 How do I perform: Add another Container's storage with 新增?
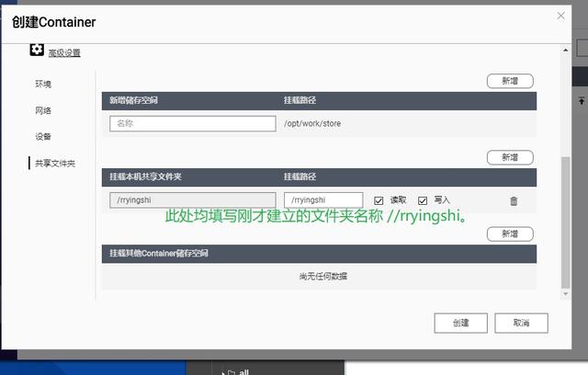pyautogui.click(x=510, y=234)
